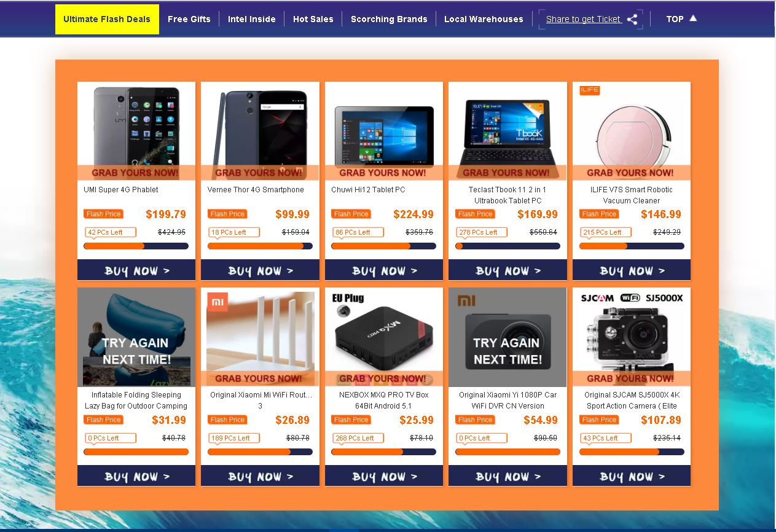The height and width of the screenshot is (532, 776).
Task: Click the TOP up-arrow icon
Action: (693, 18)
